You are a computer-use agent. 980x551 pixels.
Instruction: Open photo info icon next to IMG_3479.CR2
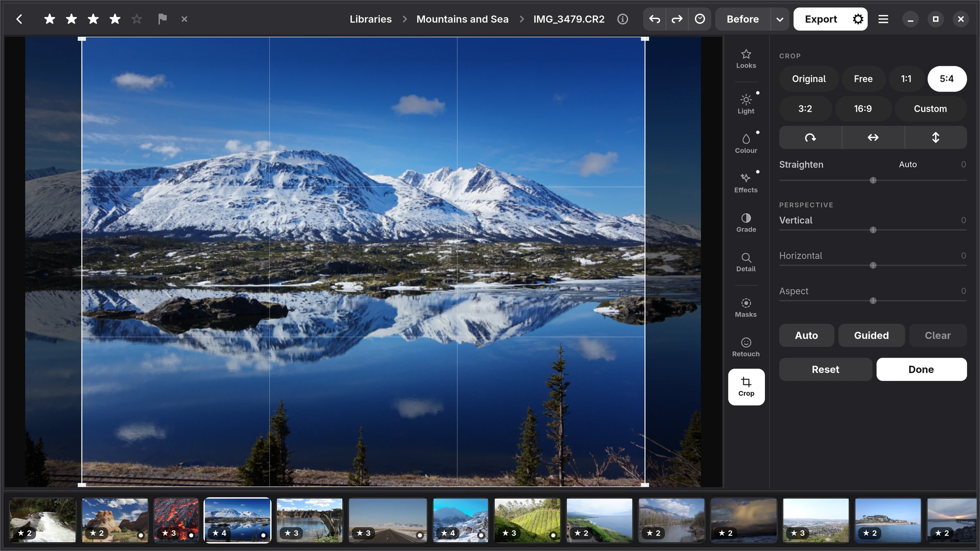622,19
